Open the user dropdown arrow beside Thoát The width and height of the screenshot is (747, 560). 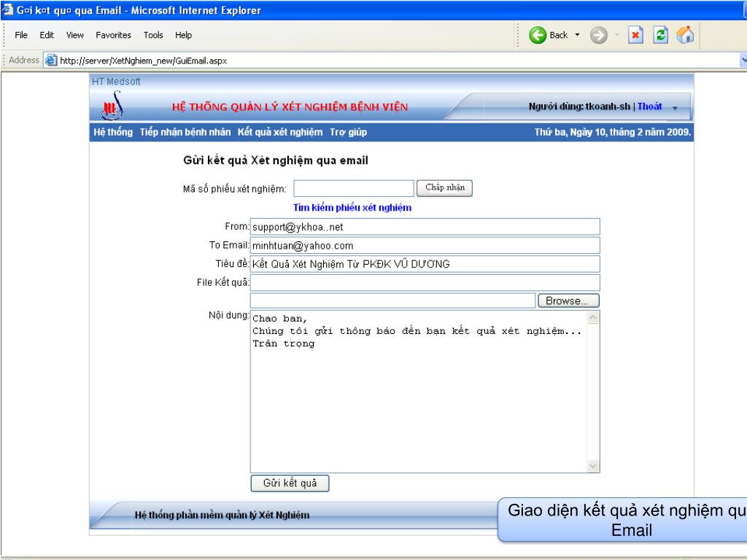coord(675,107)
